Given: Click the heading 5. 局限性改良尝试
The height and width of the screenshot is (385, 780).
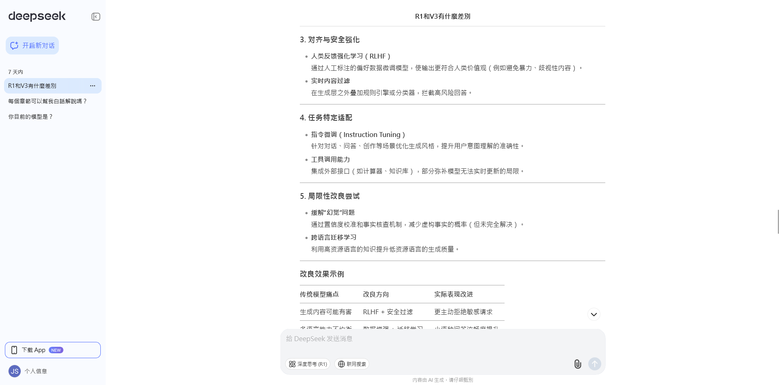Looking at the screenshot, I should pyautogui.click(x=330, y=196).
